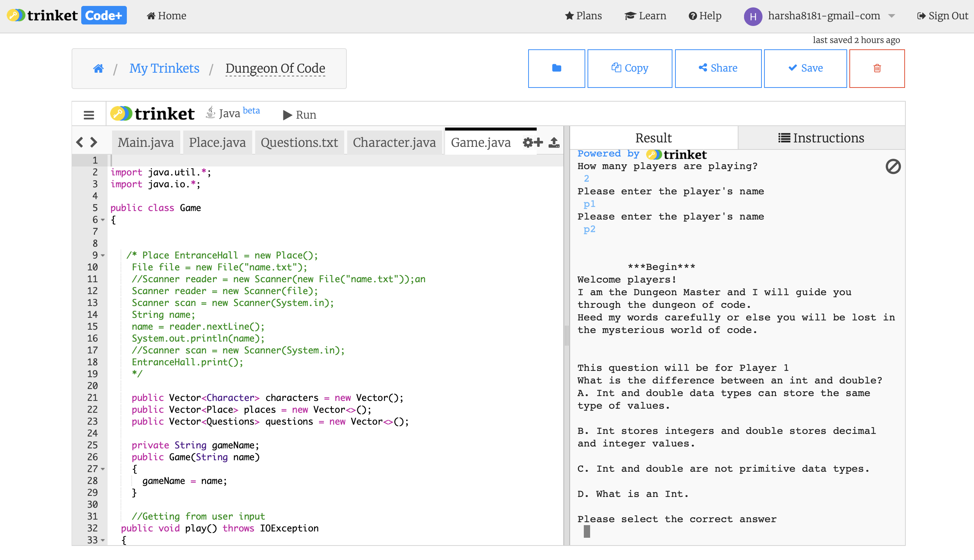Click the file settings gear icon
The height and width of the screenshot is (560, 974).
528,143
